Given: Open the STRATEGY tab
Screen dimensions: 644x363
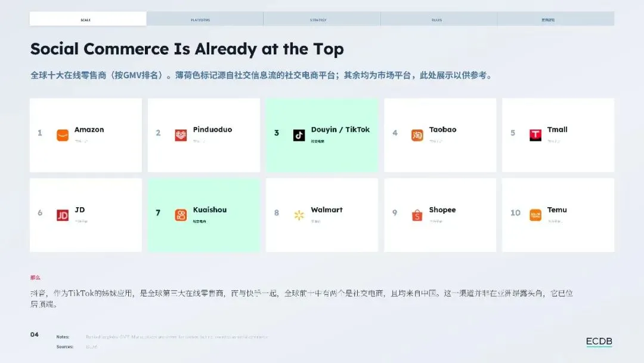Looking at the screenshot, I should coord(322,19).
